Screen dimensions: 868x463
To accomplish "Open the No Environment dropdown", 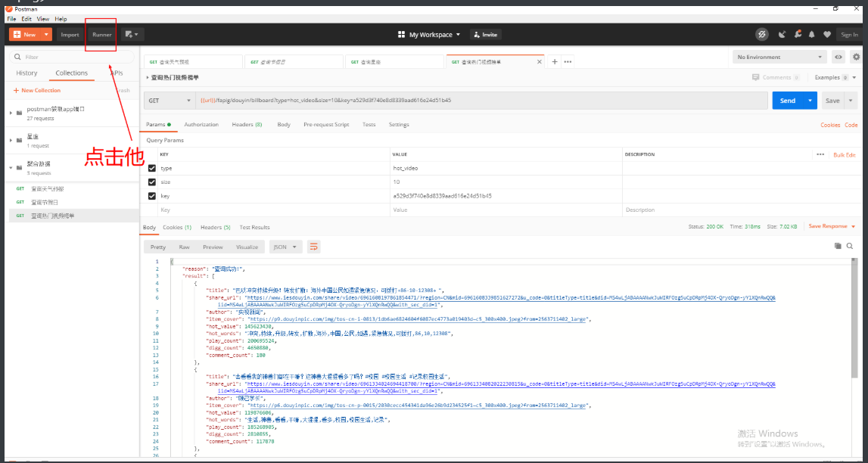I will 779,57.
